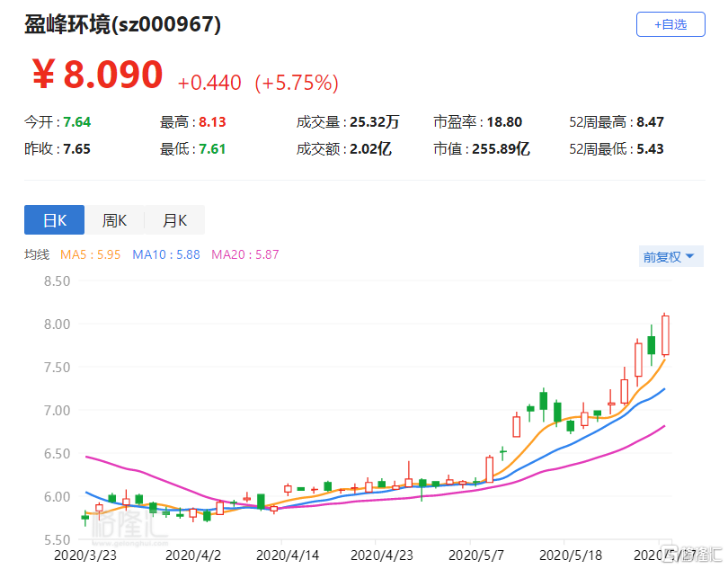Click the 2020/4/14 date axis label

[288, 555]
